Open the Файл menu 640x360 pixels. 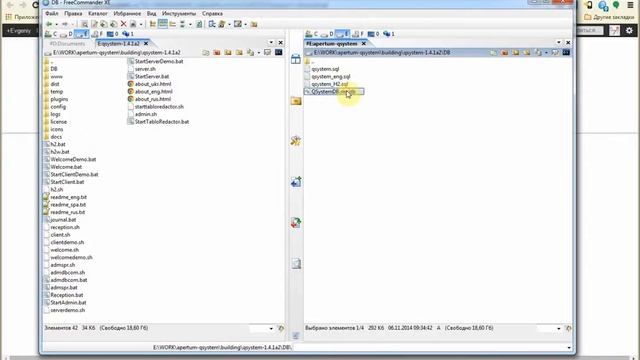pyautogui.click(x=52, y=13)
